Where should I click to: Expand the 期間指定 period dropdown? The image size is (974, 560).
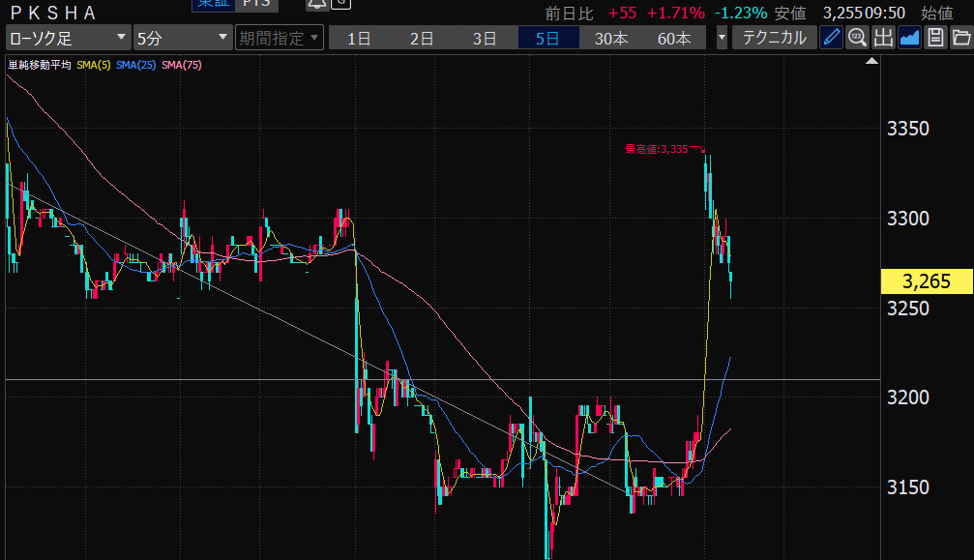[x=279, y=39]
